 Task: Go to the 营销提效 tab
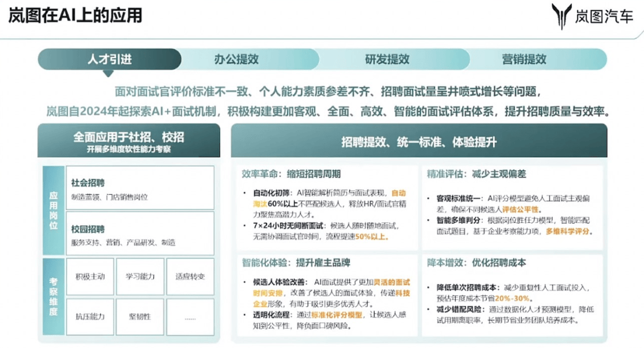click(x=524, y=59)
